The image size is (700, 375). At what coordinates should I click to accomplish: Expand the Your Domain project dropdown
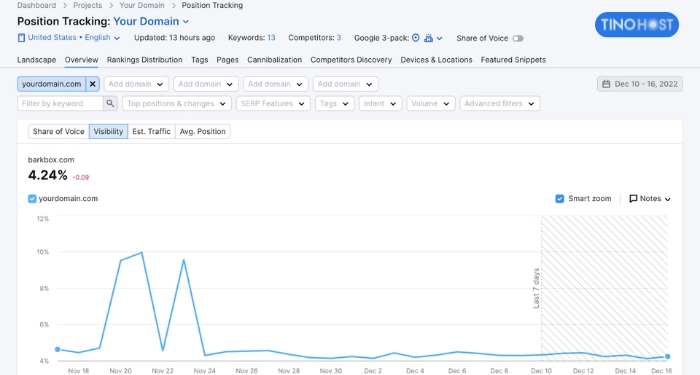186,21
